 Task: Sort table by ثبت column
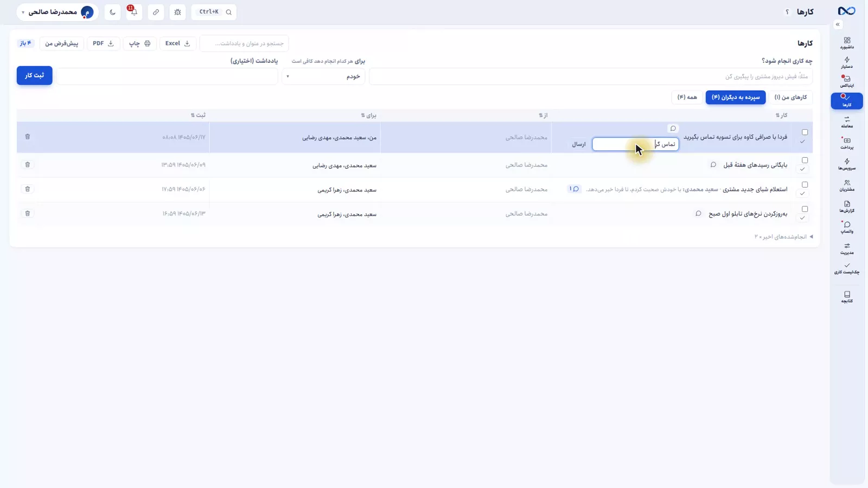198,115
